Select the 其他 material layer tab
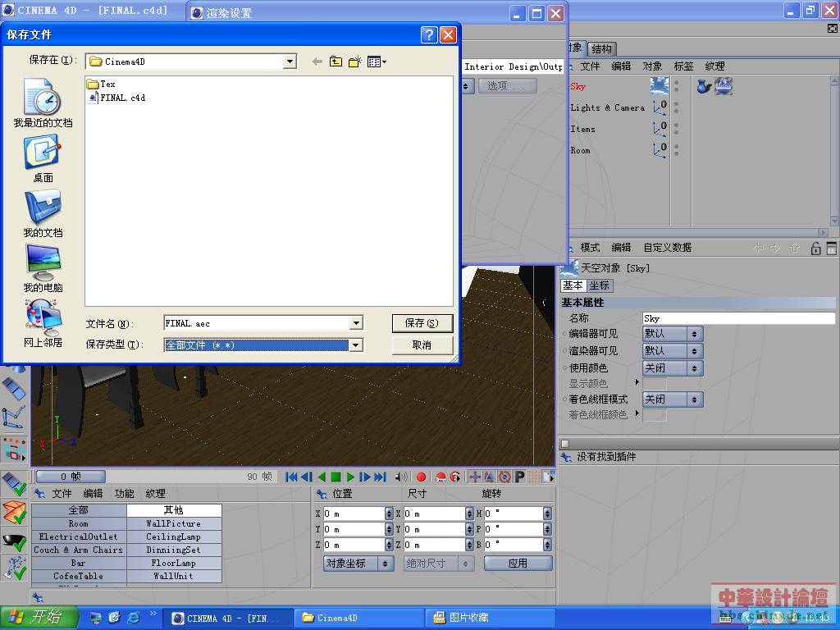 coord(174,510)
